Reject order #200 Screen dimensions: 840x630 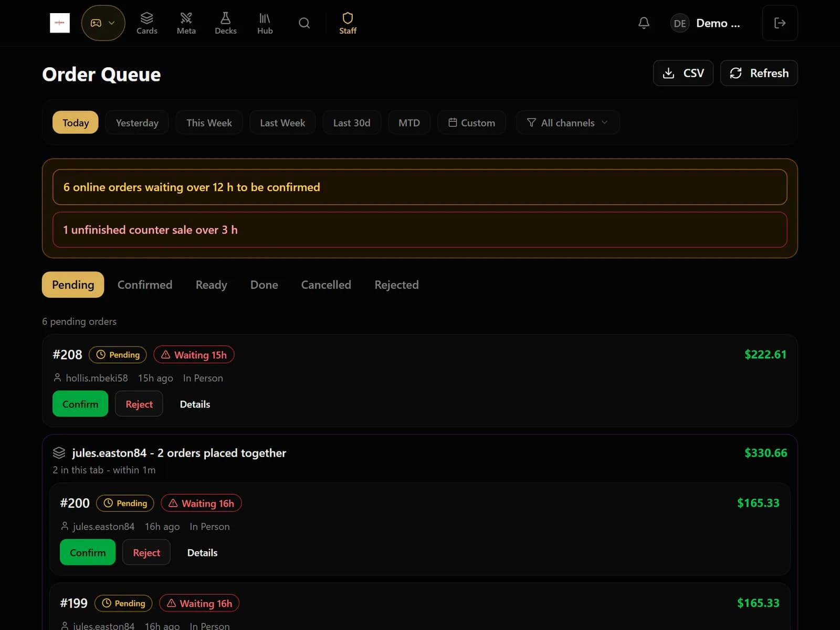pyautogui.click(x=146, y=552)
